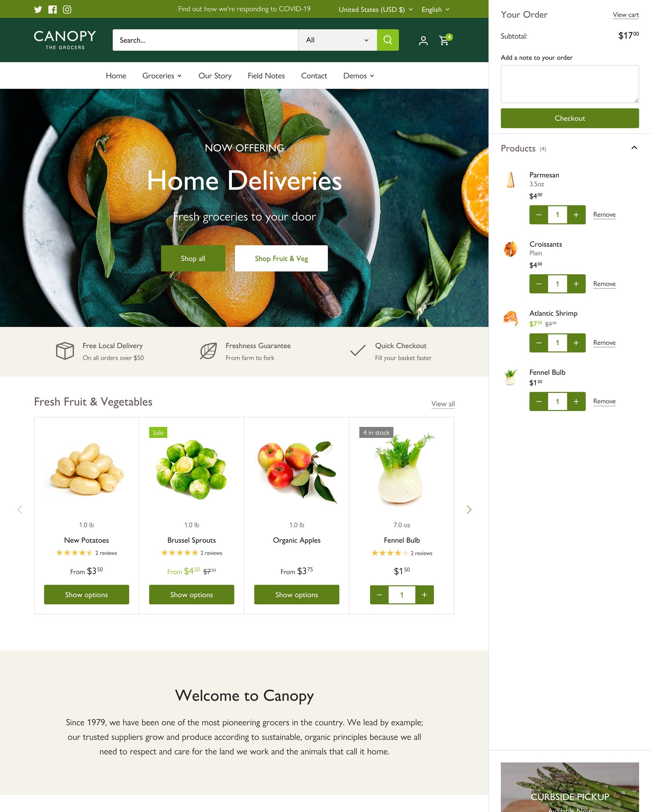Viewport: 651px width, 812px height.
Task: Click the Checkout button
Action: pyautogui.click(x=569, y=118)
